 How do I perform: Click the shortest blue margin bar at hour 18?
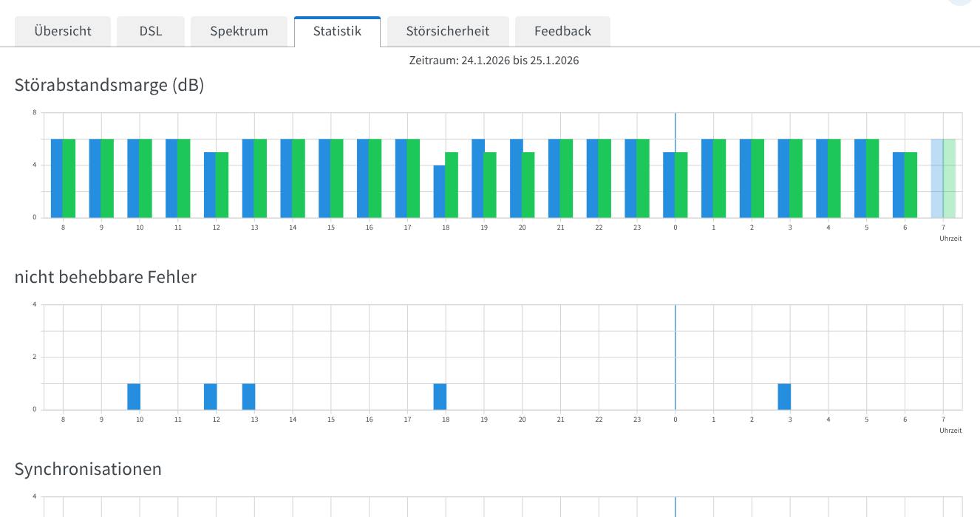[x=439, y=191]
